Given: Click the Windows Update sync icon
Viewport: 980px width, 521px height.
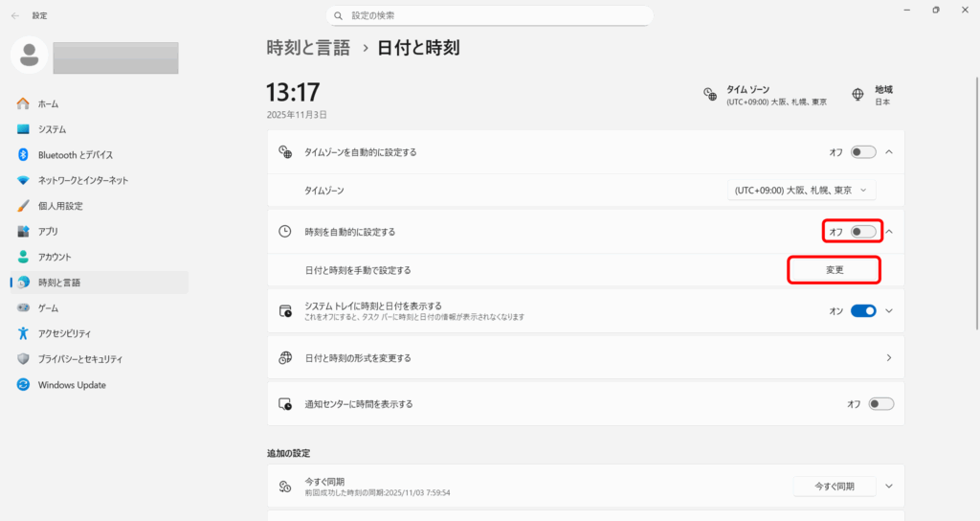Looking at the screenshot, I should (23, 385).
